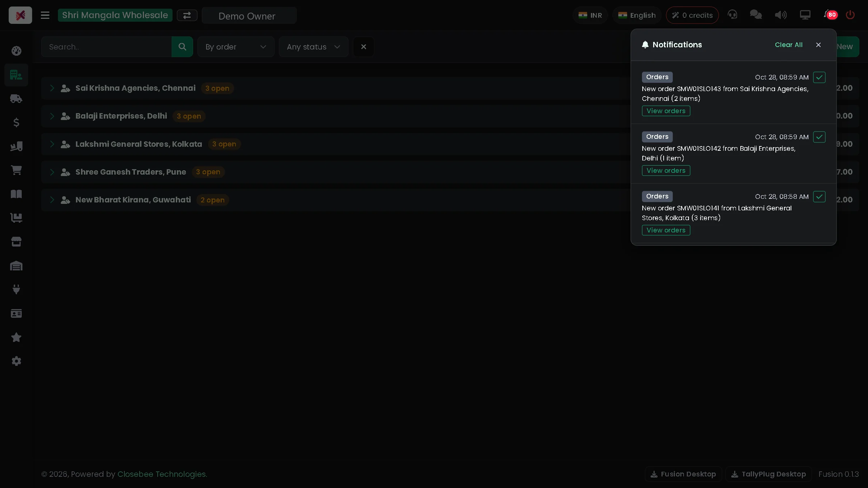The image size is (868, 488).
Task: Mark SMW01SLO143 notification as read
Action: [x=819, y=77]
